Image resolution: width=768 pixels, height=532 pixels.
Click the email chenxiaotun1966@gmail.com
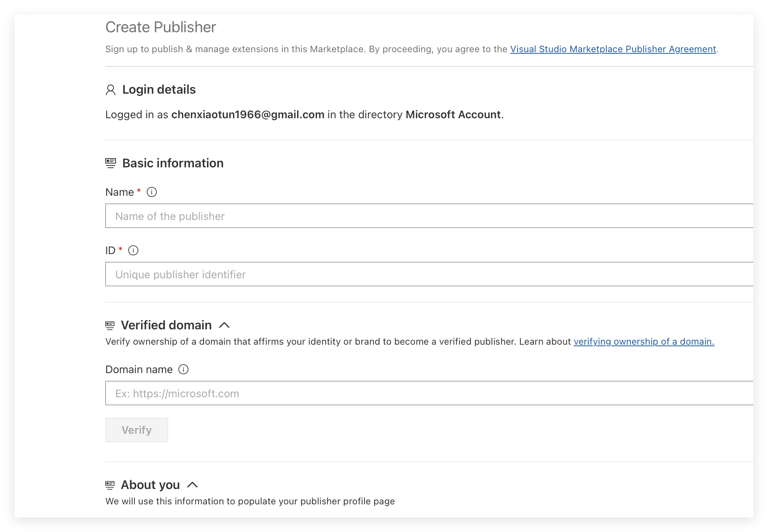pyautogui.click(x=248, y=114)
